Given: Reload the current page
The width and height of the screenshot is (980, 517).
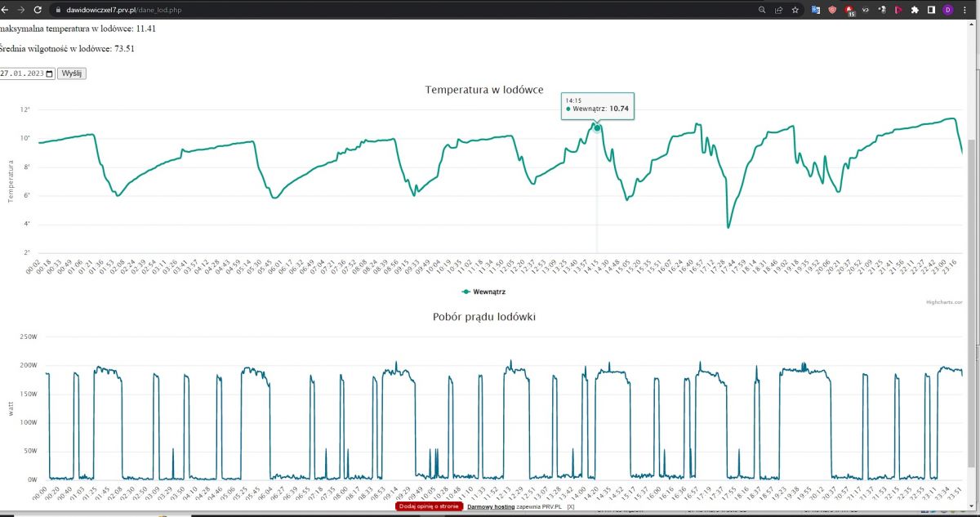Looking at the screenshot, I should tap(38, 10).
